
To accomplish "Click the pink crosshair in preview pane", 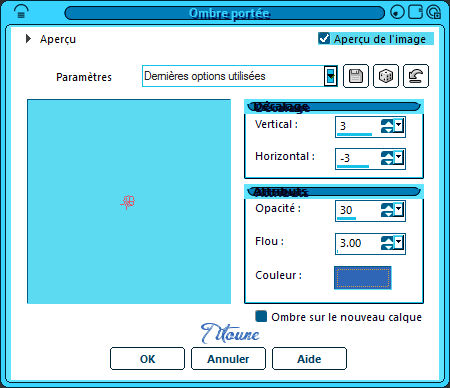I will point(128,202).
